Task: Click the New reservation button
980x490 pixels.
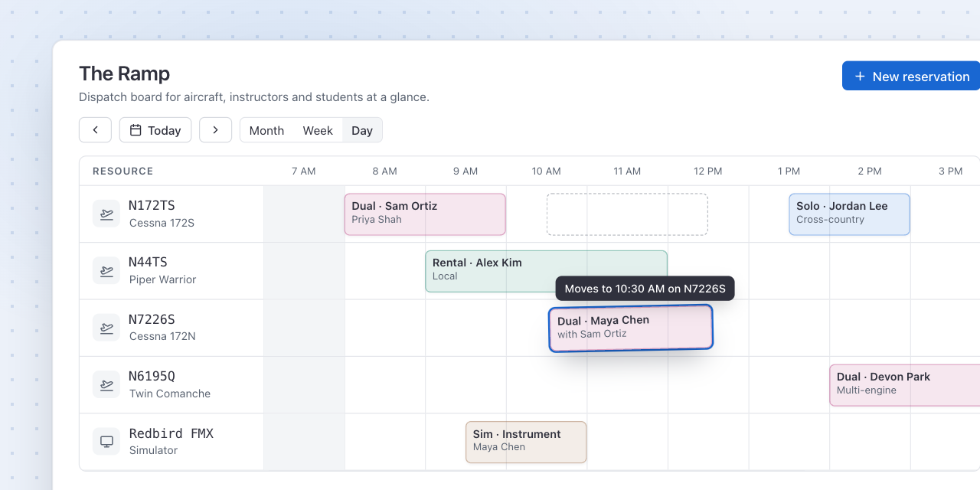Action: (911, 77)
